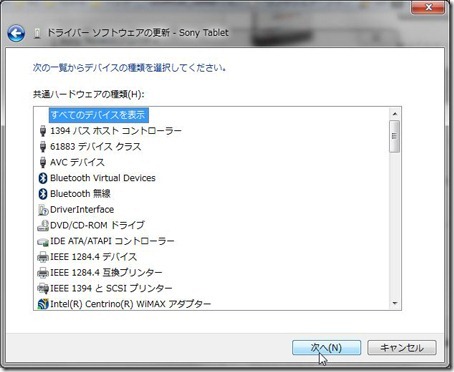Select the Bluetooth 無線 entry
The width and height of the screenshot is (454, 372).
tap(80, 194)
